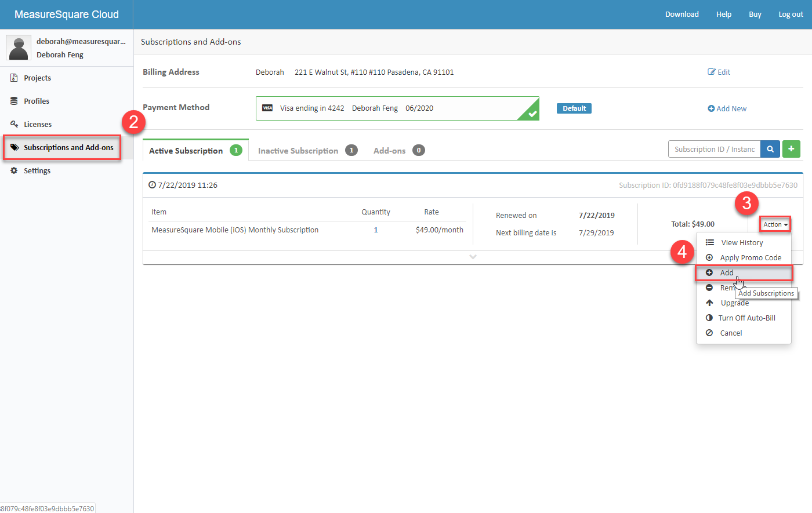Click the Default payment badge
812x513 pixels.
click(574, 108)
